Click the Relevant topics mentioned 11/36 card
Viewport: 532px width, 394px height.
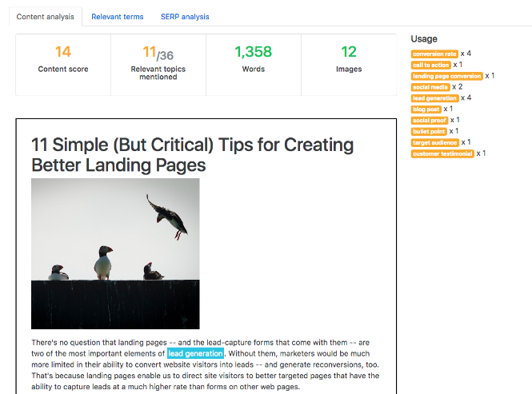click(x=158, y=65)
